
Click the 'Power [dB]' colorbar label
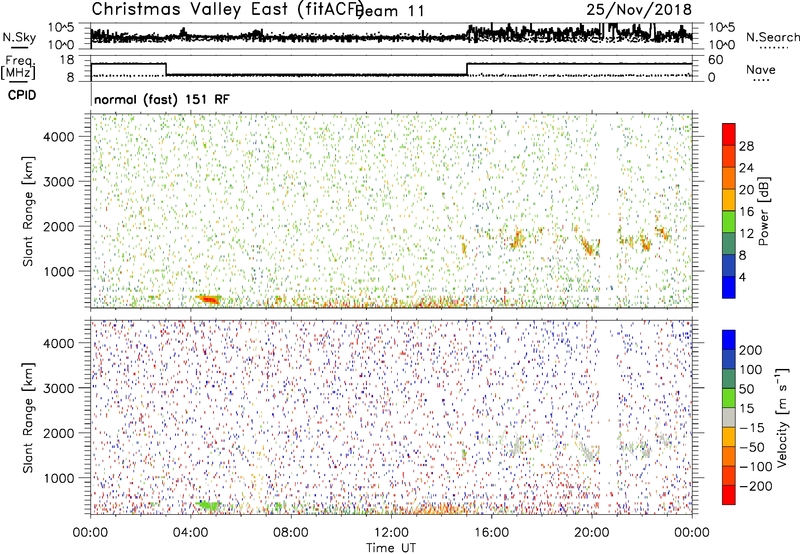(764, 211)
